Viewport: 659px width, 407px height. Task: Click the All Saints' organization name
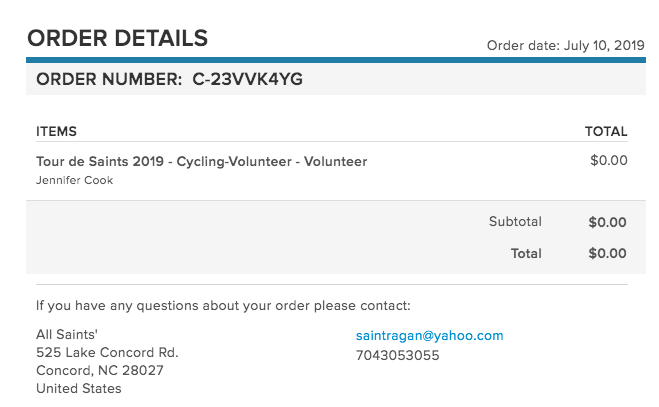[x=67, y=334]
